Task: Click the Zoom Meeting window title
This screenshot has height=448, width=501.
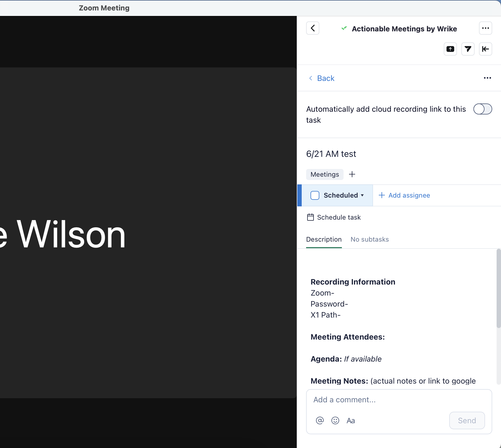Action: 104,8
